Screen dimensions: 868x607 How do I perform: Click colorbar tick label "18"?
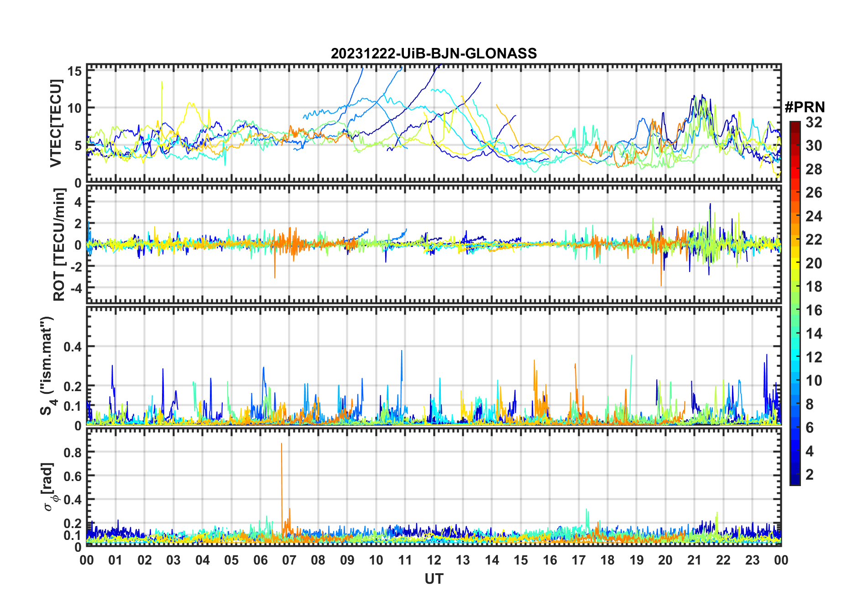[814, 287]
